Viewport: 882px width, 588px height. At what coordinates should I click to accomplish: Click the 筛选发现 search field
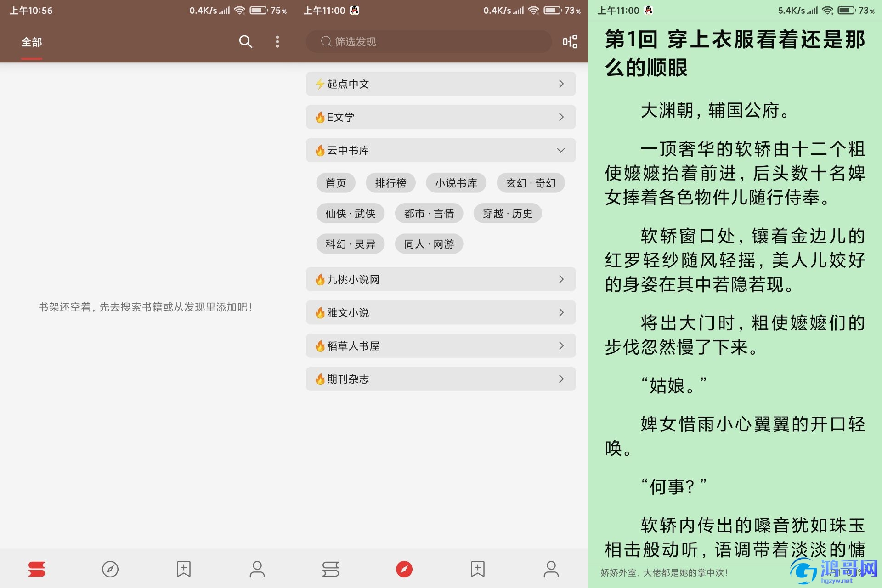429,42
